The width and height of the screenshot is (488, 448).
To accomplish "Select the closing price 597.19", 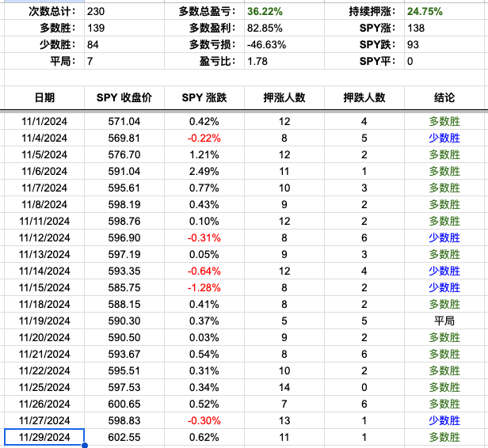I will coord(124,254).
